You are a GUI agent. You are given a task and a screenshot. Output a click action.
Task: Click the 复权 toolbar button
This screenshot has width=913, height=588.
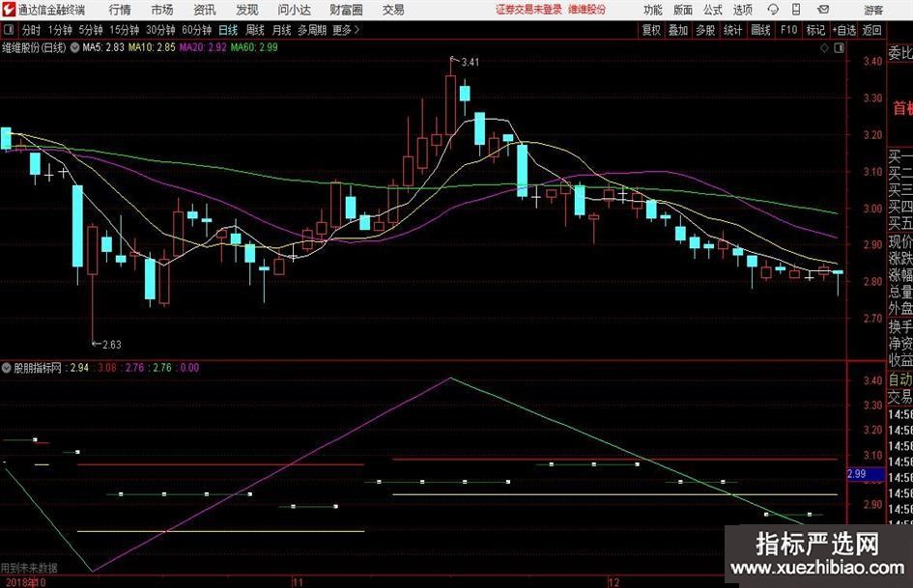(x=651, y=30)
